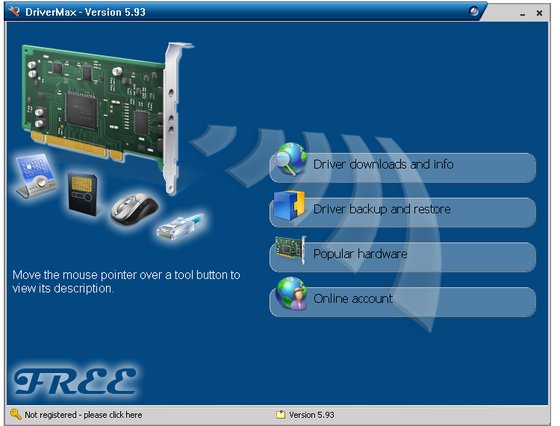
Task: Click the Not registered - please click here link
Action: [83, 415]
